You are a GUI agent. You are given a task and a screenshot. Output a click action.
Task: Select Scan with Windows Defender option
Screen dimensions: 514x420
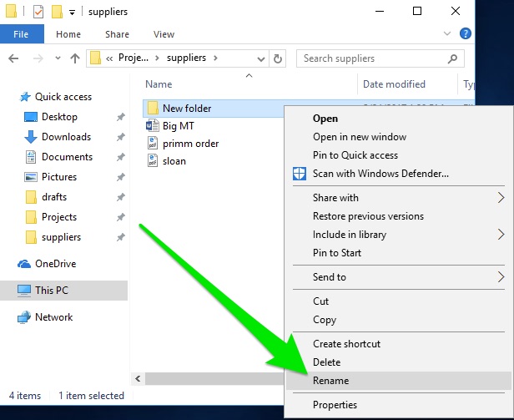[x=380, y=174]
